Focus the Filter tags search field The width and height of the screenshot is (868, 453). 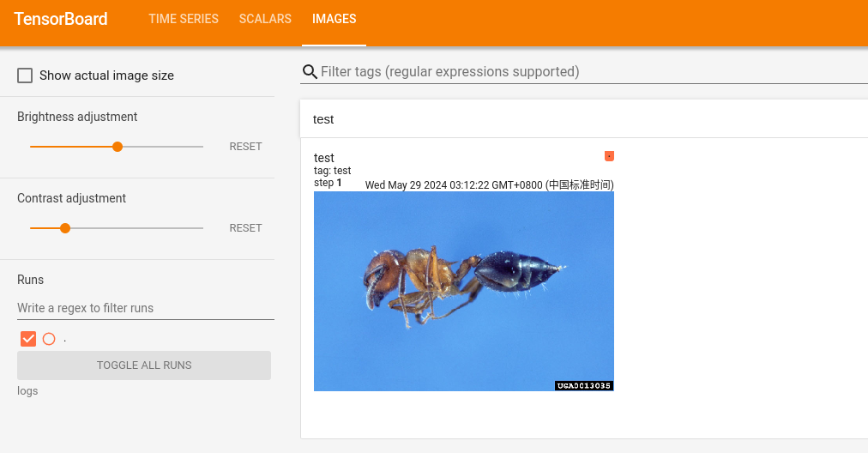[x=592, y=72]
